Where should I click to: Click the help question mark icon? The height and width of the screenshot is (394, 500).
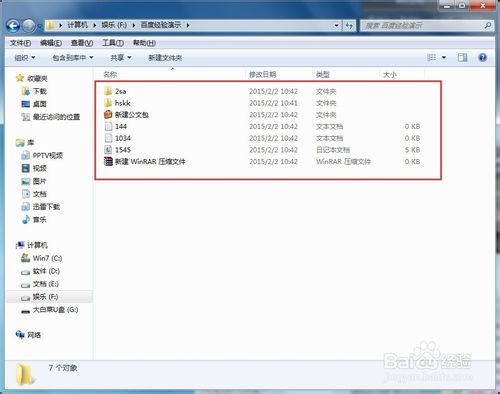pyautogui.click(x=482, y=58)
